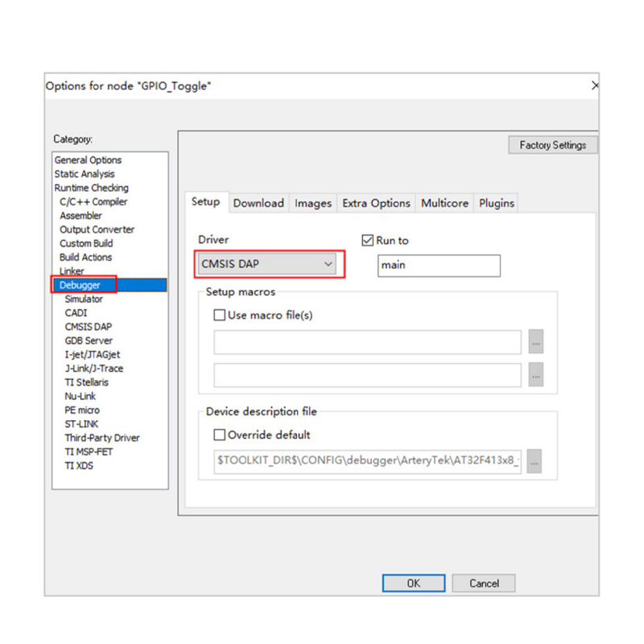This screenshot has height=644, width=644.
Task: Enable Use macro file(s) checkbox
Action: tap(220, 316)
